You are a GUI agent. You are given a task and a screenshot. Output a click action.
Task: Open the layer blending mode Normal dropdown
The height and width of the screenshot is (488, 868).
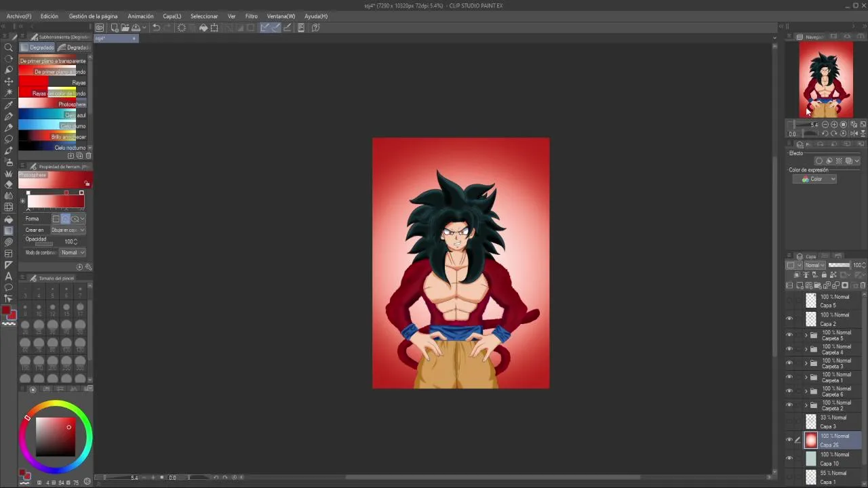(814, 265)
